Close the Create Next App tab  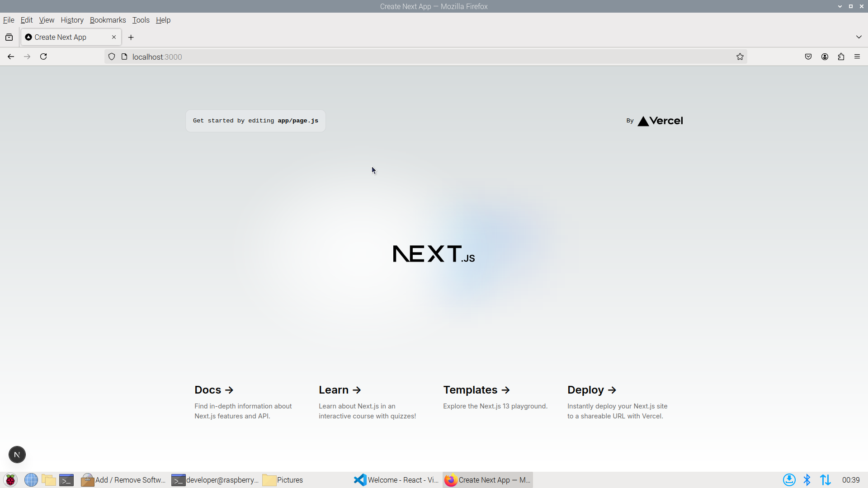pos(114,37)
